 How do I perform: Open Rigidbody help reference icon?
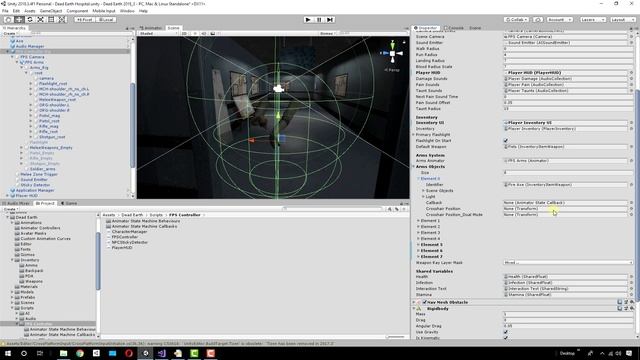point(620,309)
